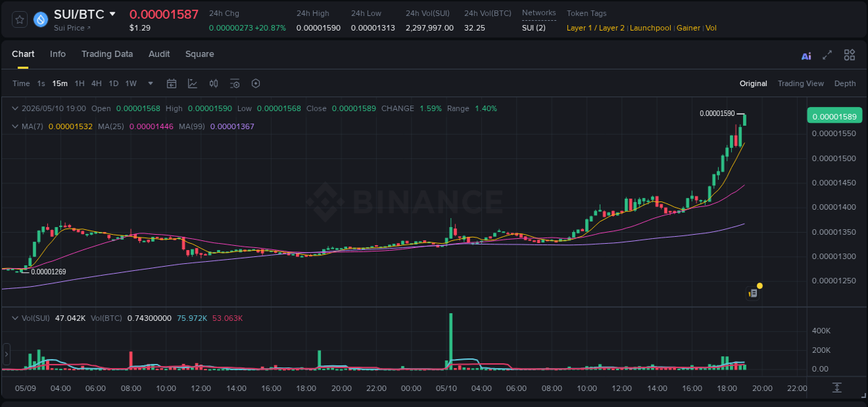This screenshot has height=407, width=868.
Task: Switch to Depth chart view
Action: tap(845, 83)
